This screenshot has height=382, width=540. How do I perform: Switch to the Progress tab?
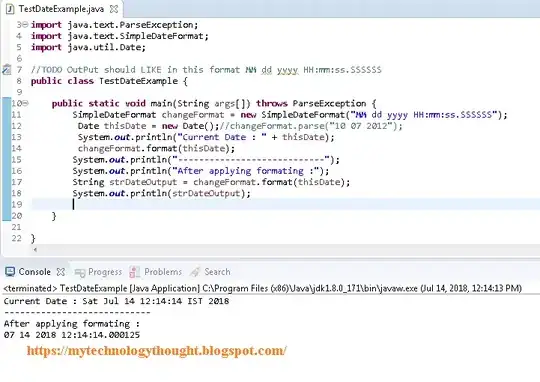click(x=105, y=272)
